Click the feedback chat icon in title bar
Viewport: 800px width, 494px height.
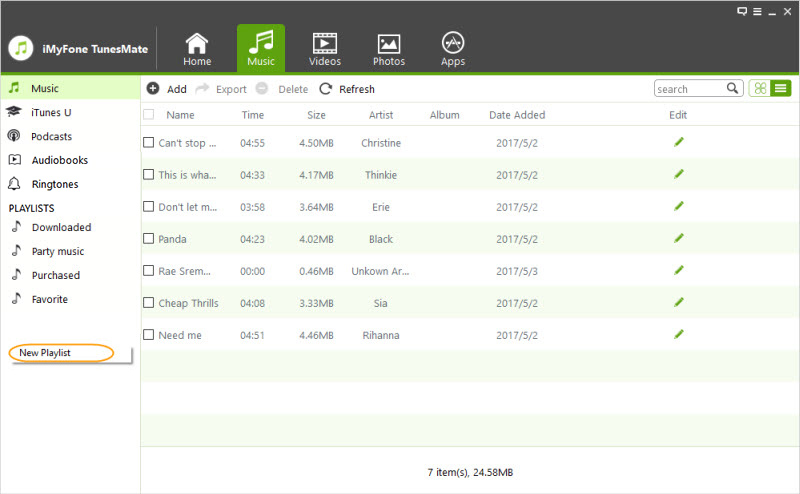pos(742,11)
